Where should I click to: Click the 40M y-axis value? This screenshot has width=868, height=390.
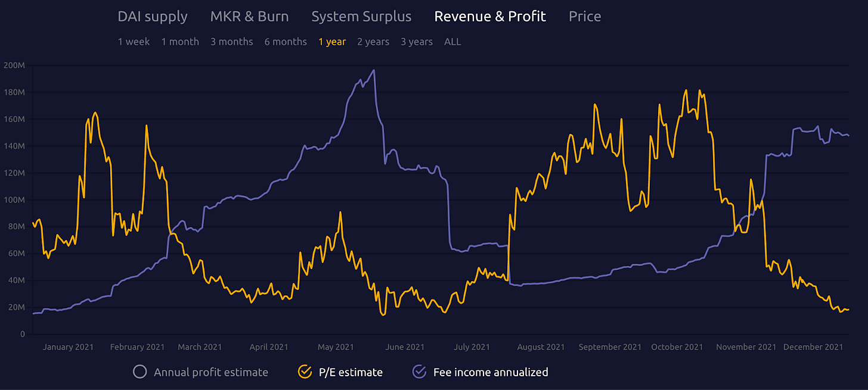(x=15, y=280)
